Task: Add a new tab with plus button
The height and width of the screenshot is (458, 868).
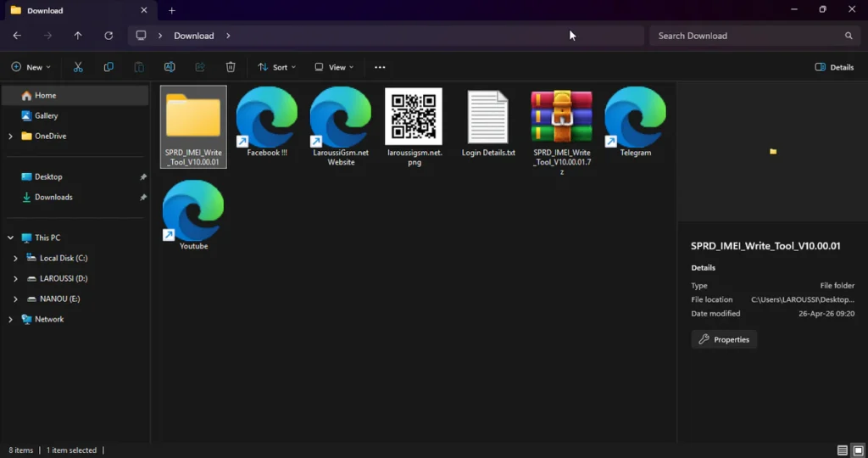Action: point(172,10)
